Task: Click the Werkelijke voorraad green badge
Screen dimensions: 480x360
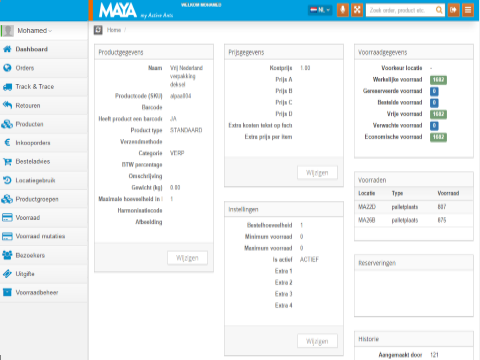Action: click(438, 80)
